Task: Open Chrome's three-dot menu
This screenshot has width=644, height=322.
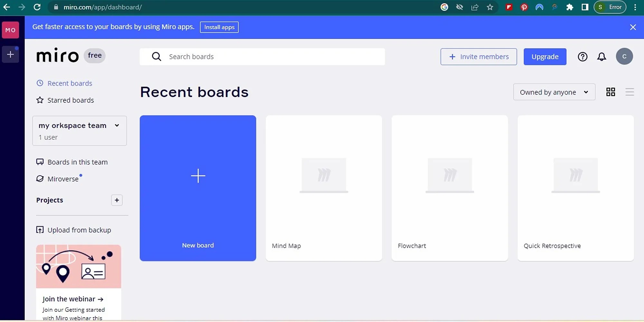Action: click(x=635, y=7)
